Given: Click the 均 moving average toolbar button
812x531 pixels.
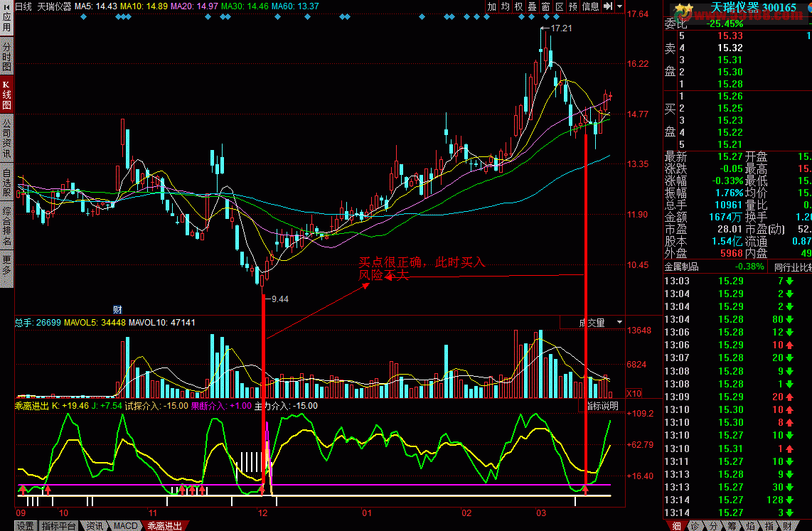Looking at the screenshot, I should (x=505, y=6).
